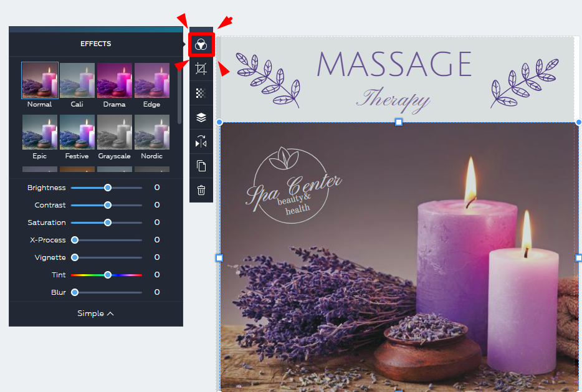Select the Nordic effect thumbnail
Screen dimensions: 582x392
tap(151, 132)
